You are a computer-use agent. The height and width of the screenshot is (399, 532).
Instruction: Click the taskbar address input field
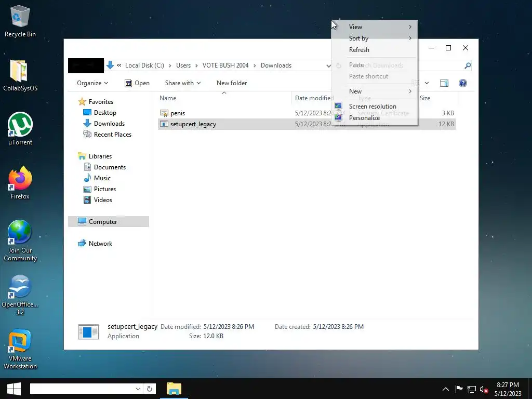(x=83, y=389)
